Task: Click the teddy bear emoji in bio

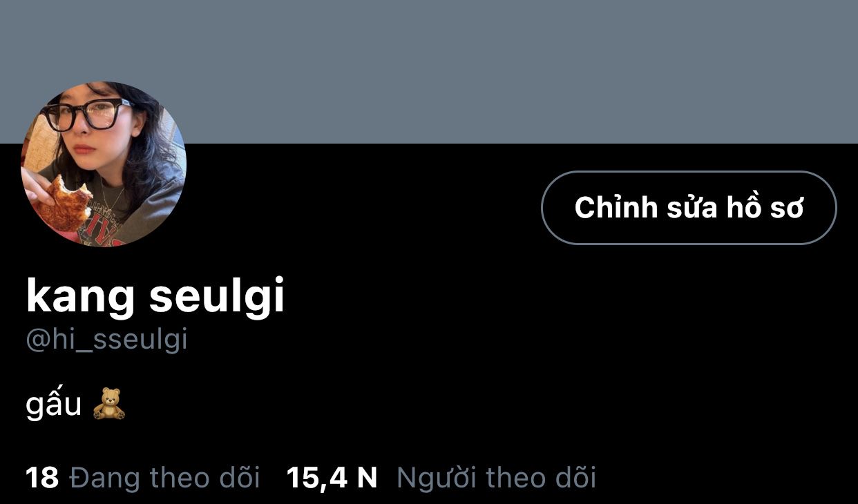Action: click(109, 404)
